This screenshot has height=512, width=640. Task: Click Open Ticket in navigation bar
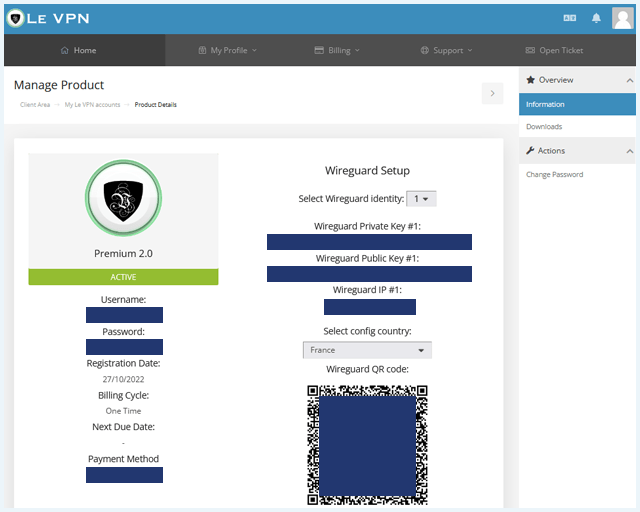(554, 50)
